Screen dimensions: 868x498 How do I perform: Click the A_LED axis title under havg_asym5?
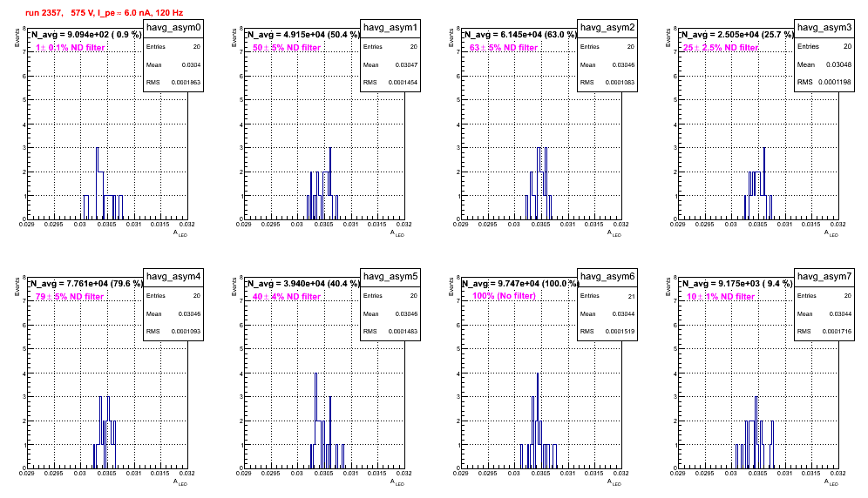pos(397,482)
